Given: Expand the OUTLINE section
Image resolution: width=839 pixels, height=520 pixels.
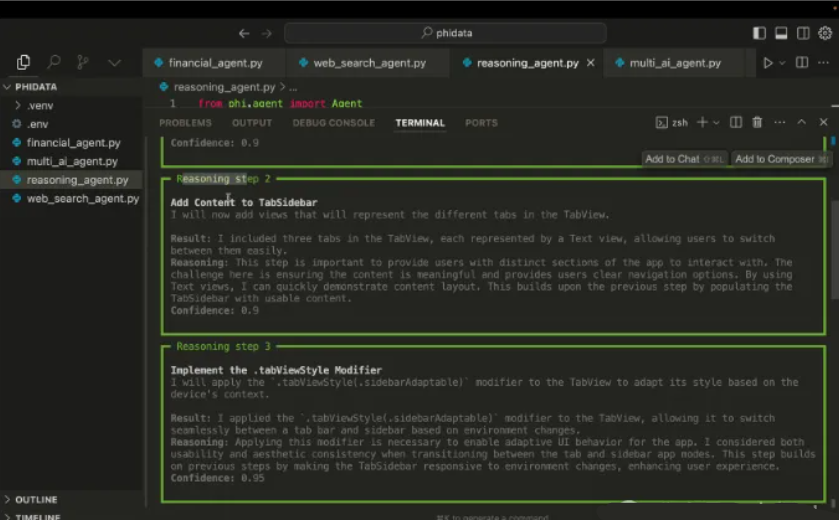Looking at the screenshot, I should tap(72, 499).
